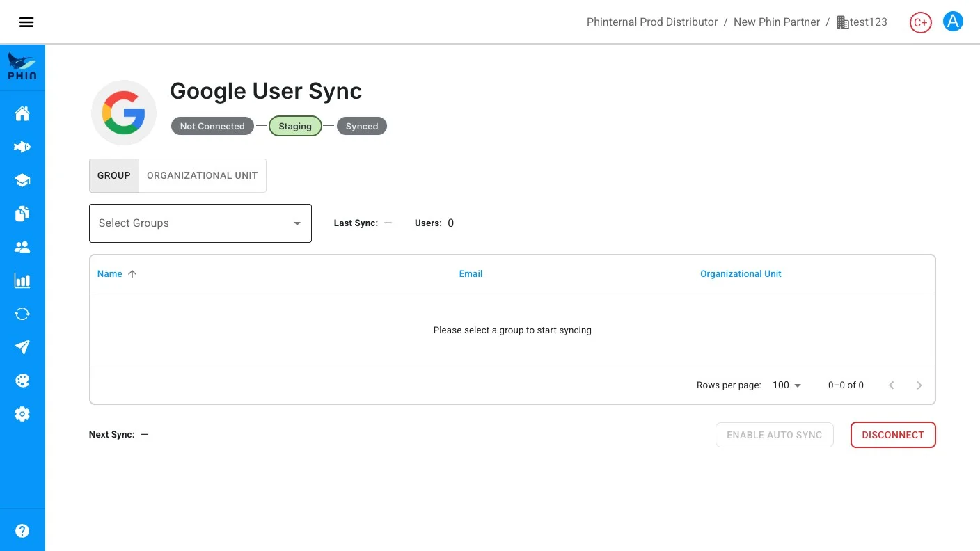The width and height of the screenshot is (980, 551).
Task: Click the red DISCONNECT button
Action: point(893,435)
